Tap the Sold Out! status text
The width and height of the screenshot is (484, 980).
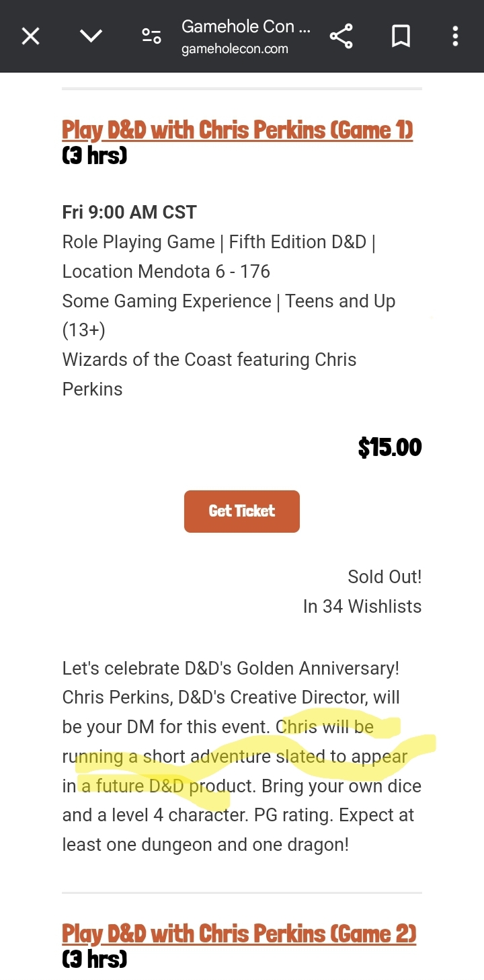(x=385, y=577)
